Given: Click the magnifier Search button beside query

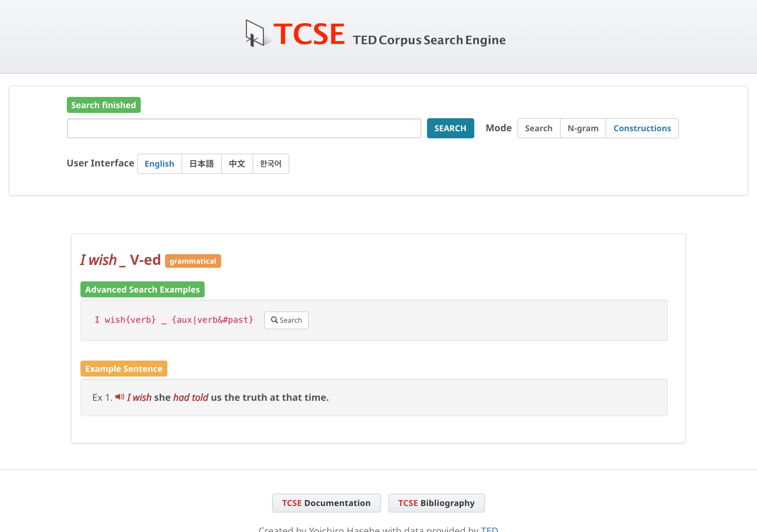Looking at the screenshot, I should click(286, 320).
